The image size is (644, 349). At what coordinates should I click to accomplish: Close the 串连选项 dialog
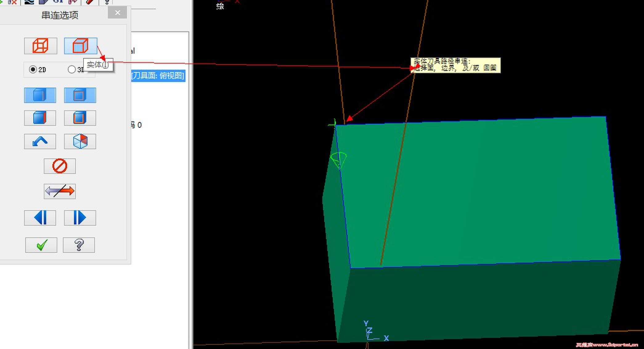(117, 13)
